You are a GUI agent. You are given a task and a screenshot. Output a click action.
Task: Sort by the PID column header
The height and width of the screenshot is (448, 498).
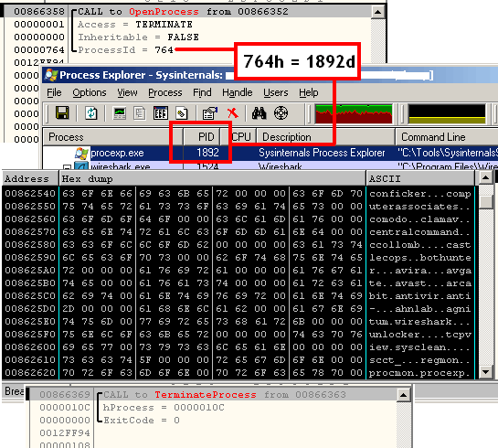(201, 137)
